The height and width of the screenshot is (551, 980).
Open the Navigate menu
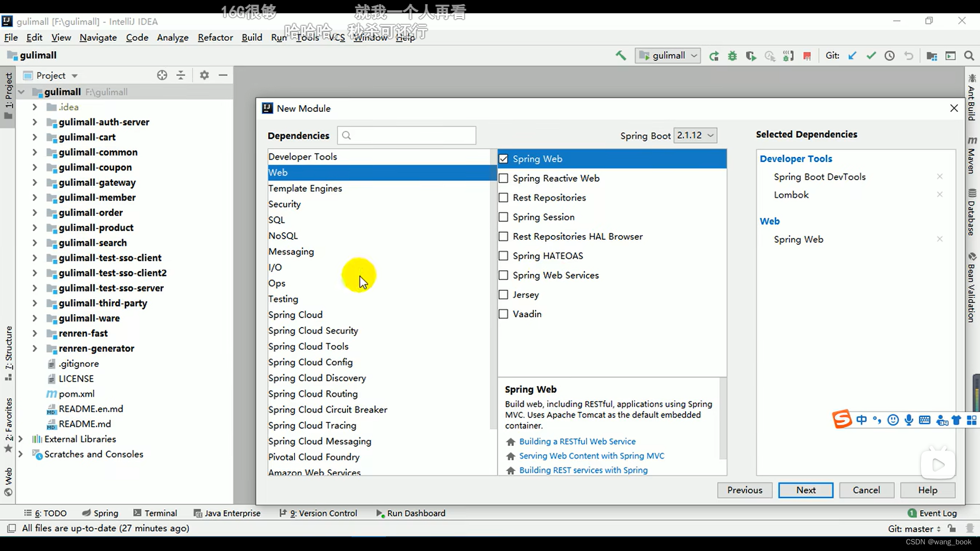pyautogui.click(x=98, y=37)
